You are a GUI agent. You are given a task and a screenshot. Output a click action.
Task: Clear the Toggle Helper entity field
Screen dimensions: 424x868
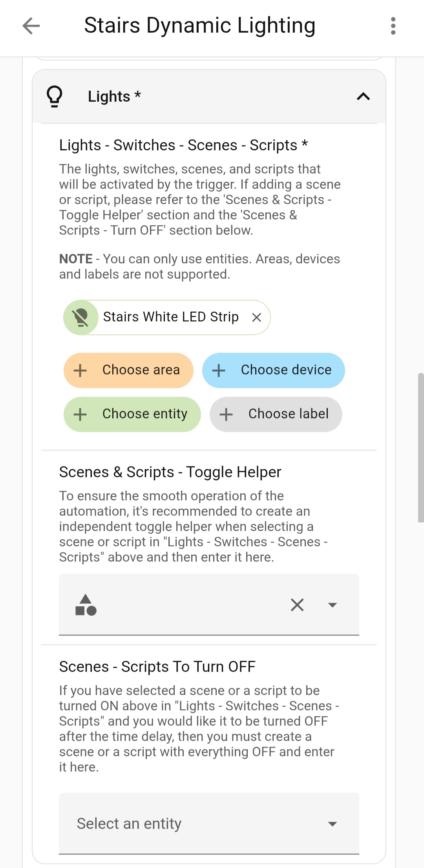tap(297, 605)
